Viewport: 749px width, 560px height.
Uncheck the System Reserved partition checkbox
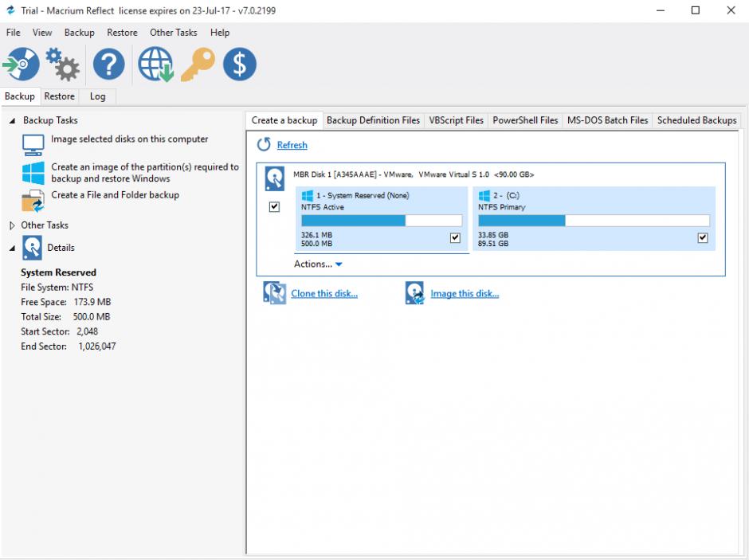pos(455,237)
